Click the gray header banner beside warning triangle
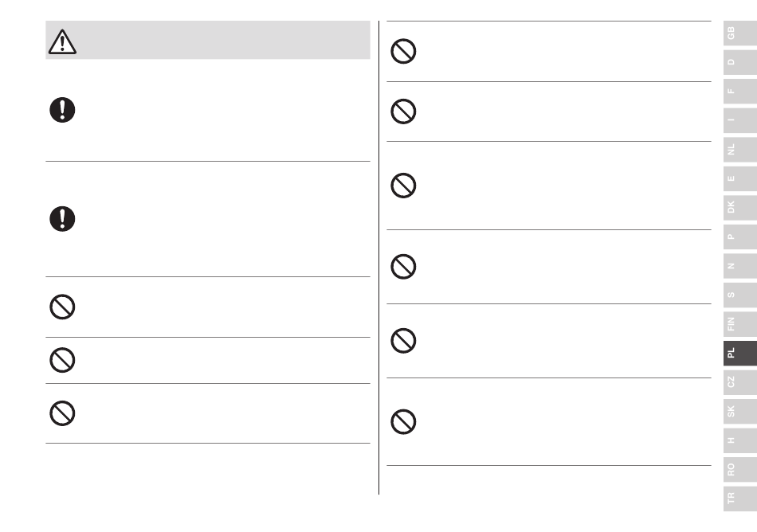The image size is (757, 532). point(208,40)
